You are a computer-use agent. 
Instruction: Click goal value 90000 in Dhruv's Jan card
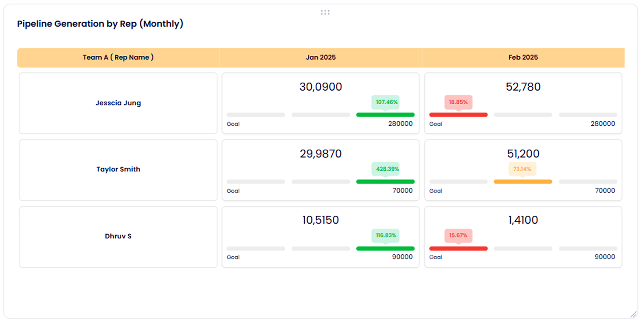402,257
